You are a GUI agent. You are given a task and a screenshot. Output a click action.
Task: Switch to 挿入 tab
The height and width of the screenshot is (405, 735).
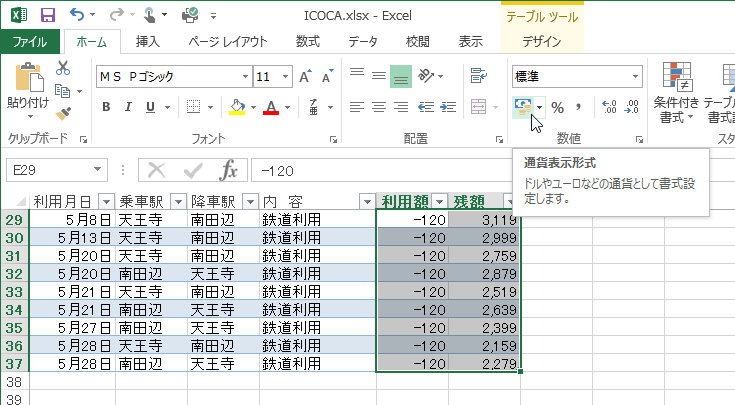click(148, 42)
